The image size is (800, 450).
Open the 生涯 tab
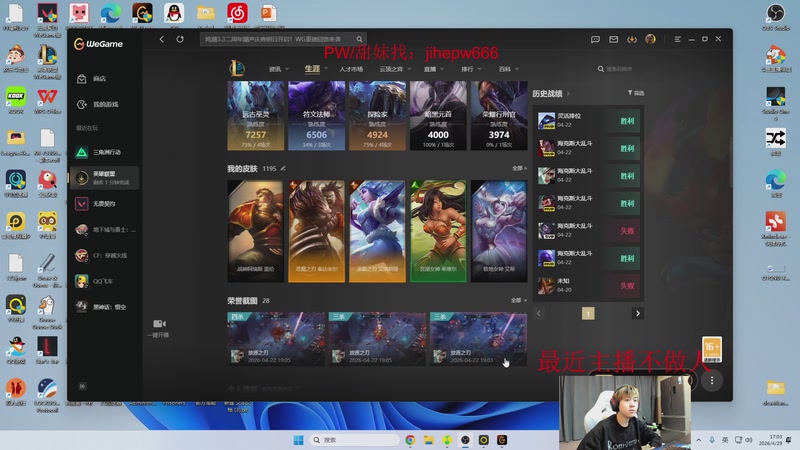pos(312,68)
